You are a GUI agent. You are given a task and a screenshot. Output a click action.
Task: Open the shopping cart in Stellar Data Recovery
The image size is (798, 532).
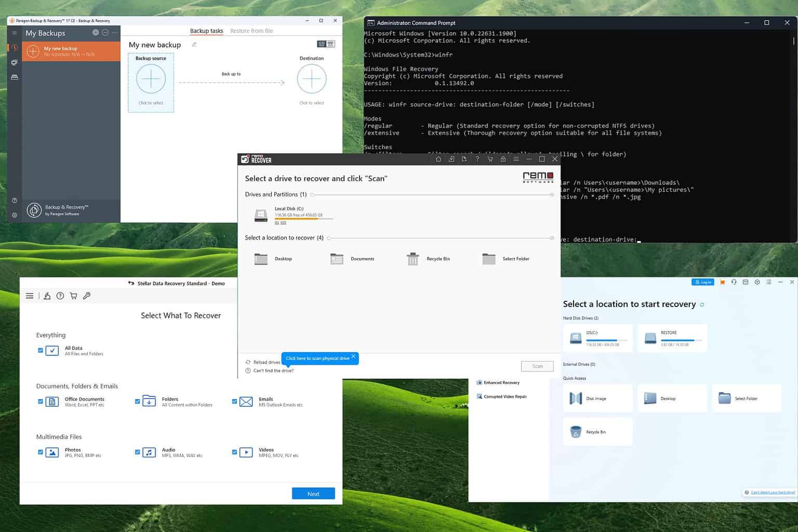pyautogui.click(x=73, y=296)
